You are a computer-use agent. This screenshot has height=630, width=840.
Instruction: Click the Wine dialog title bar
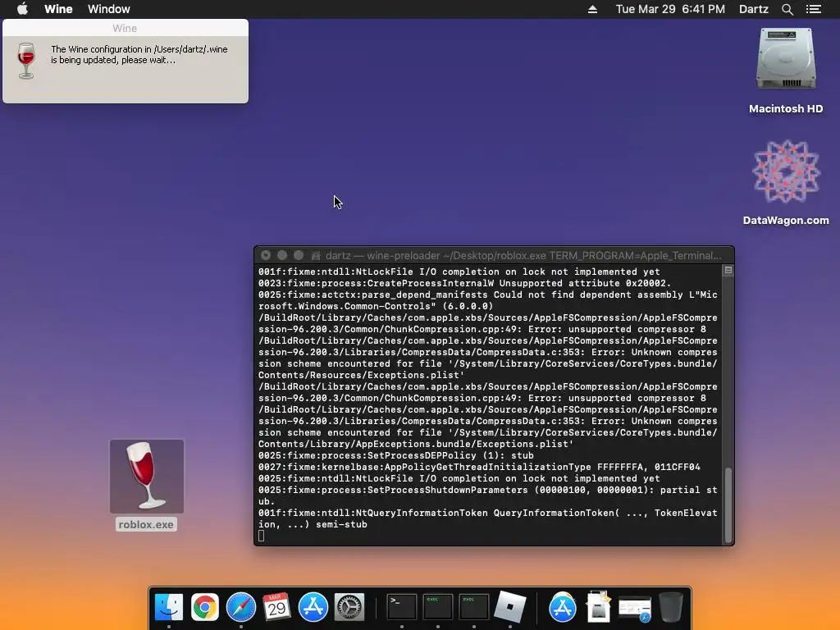[125, 29]
